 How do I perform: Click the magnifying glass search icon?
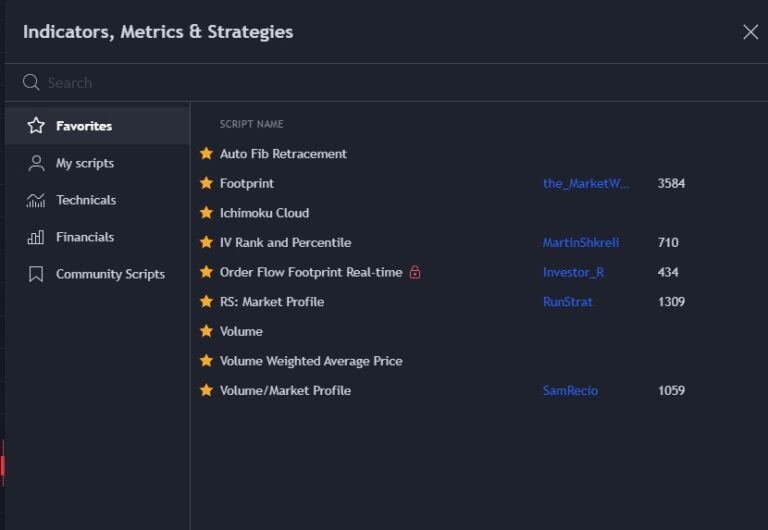(x=31, y=83)
